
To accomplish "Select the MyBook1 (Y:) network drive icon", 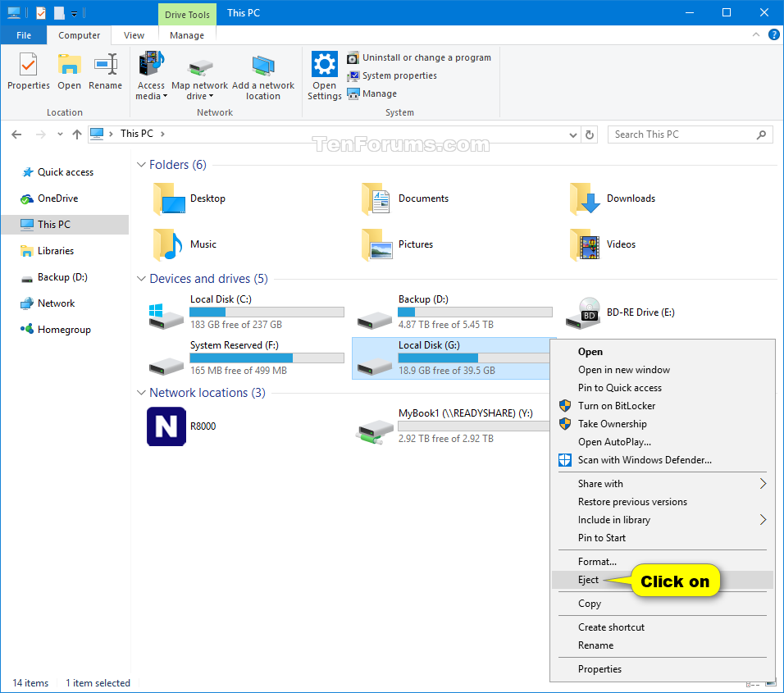I will pos(376,432).
